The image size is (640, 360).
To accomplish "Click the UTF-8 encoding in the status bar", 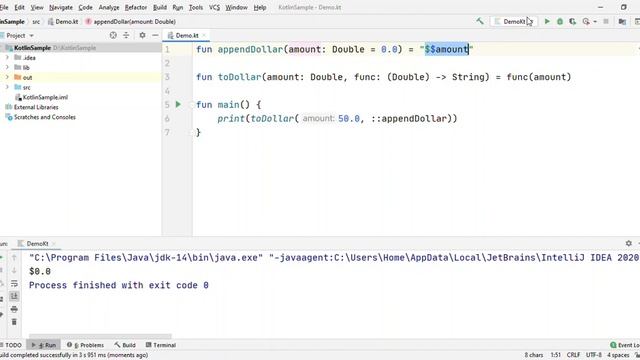I will (594, 355).
